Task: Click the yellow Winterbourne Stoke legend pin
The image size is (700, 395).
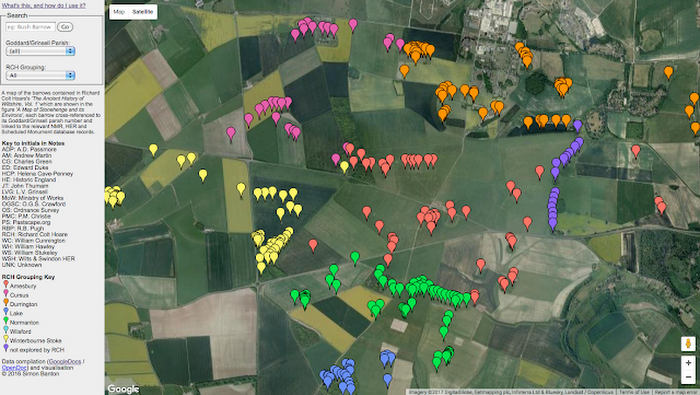Action: coord(6,339)
